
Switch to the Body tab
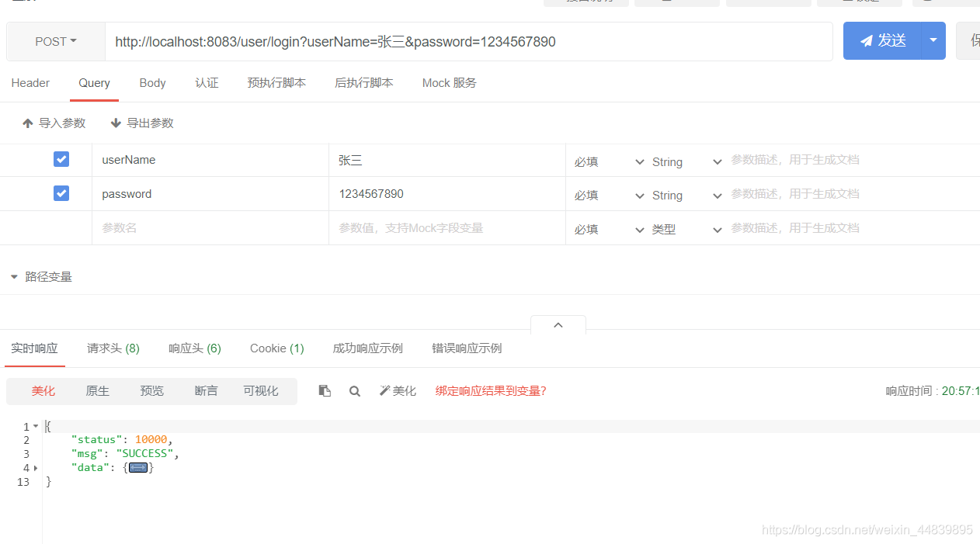153,83
